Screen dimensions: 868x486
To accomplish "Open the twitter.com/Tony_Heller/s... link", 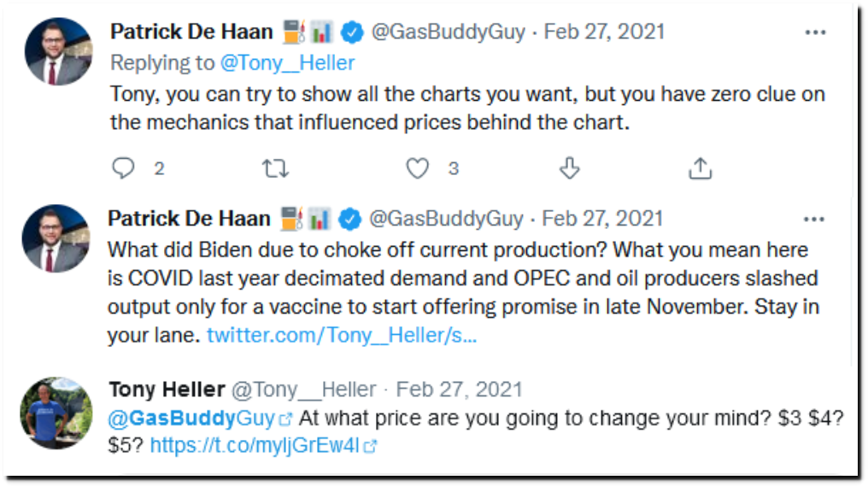I will pyautogui.click(x=342, y=336).
